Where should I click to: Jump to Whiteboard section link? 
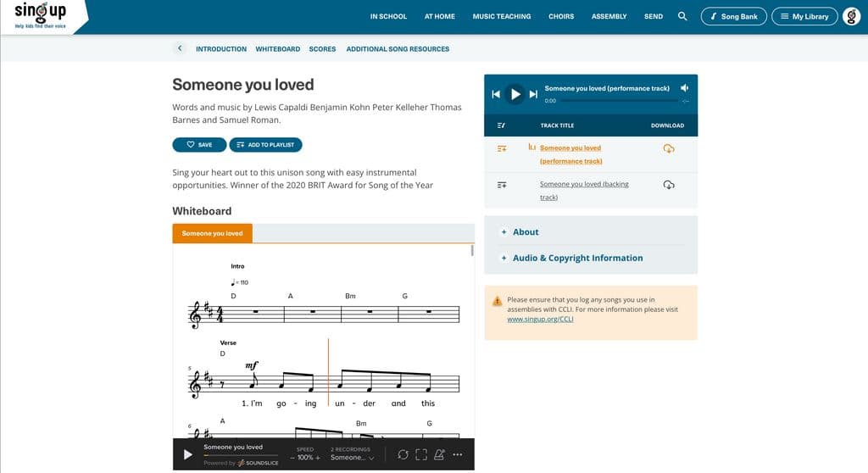pos(277,48)
